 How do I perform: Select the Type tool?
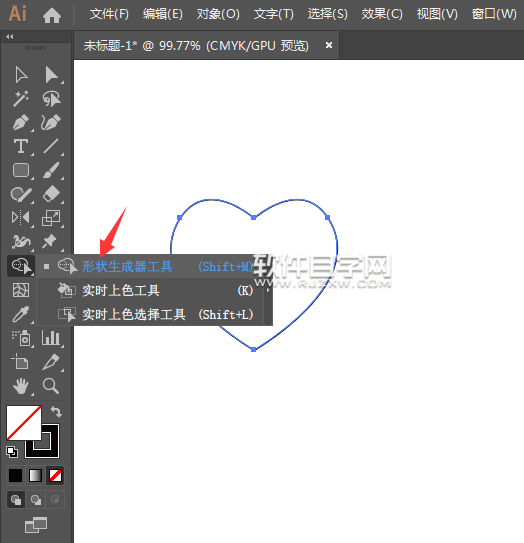click(21, 146)
